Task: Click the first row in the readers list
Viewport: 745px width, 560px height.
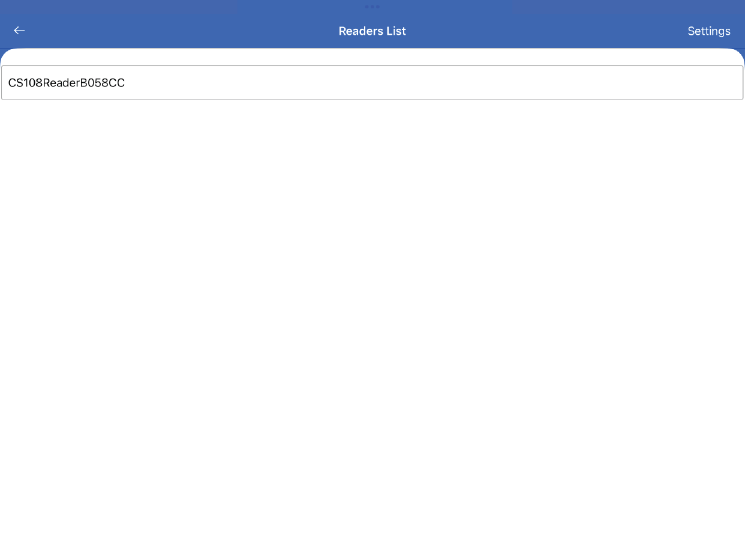Action: coord(372,83)
